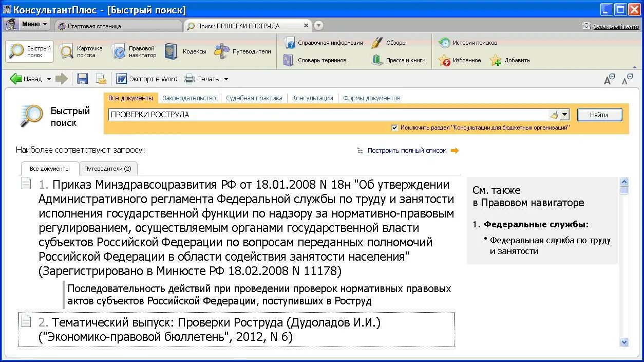Image resolution: width=644 pixels, height=362 pixels.
Task: Open История поисков
Action: tap(468, 43)
